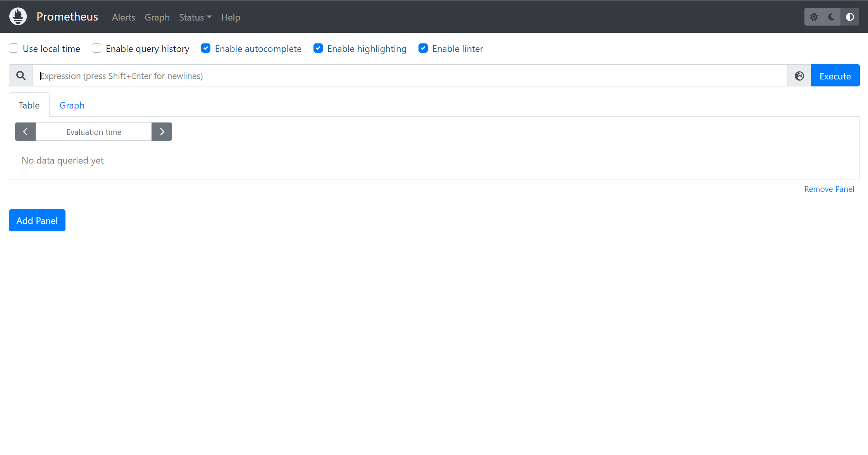
Task: Select the Table tab
Action: 29,105
